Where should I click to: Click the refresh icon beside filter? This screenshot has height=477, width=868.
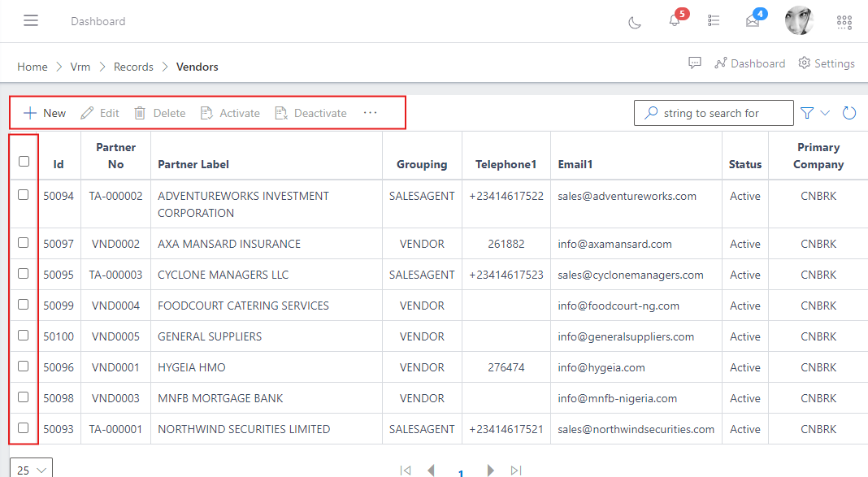[849, 113]
